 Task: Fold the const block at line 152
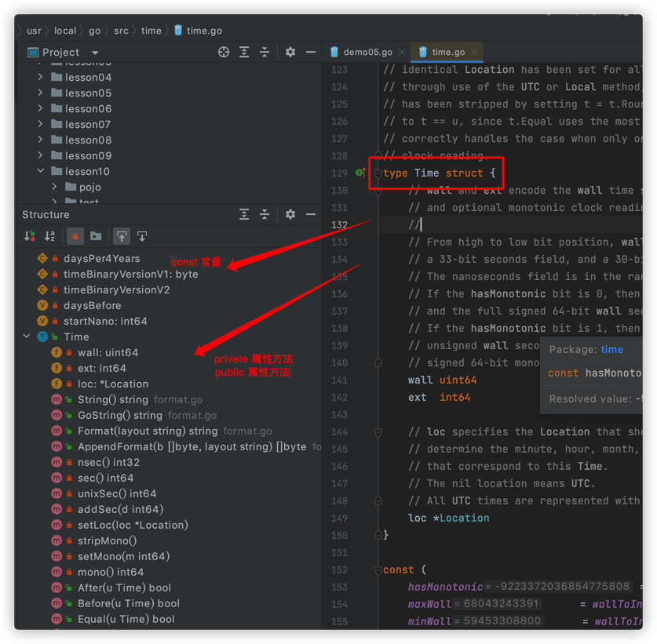[x=378, y=570]
